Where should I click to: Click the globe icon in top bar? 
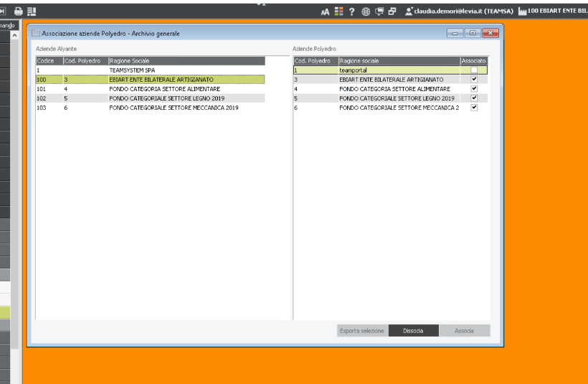point(366,11)
